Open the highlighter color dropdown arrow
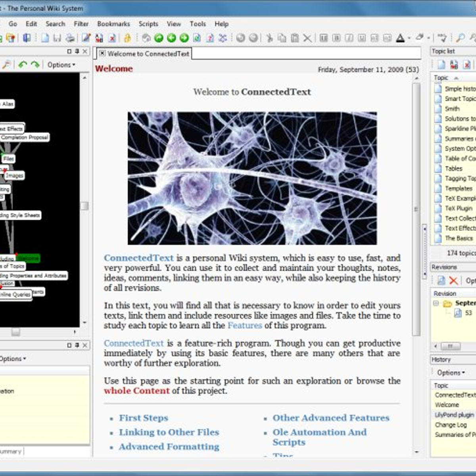The image size is (476, 476). tap(428, 38)
